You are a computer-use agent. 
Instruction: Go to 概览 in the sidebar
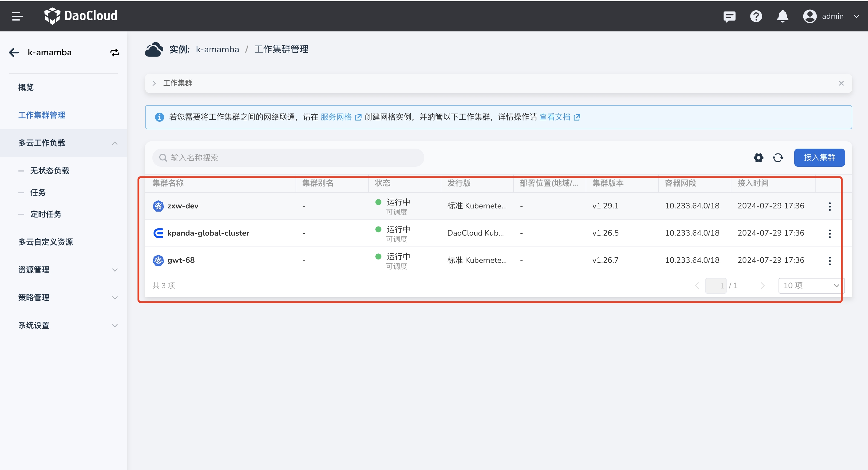coord(26,87)
